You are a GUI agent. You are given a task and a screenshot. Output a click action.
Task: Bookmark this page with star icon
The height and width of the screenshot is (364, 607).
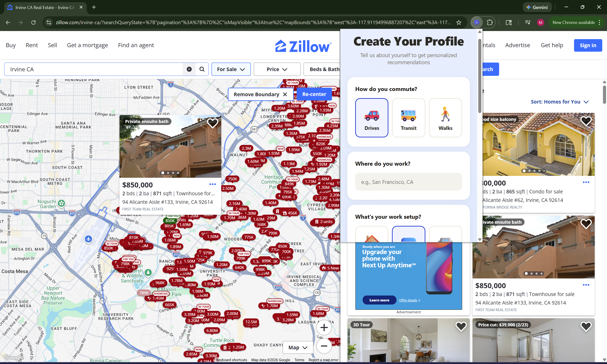(x=459, y=22)
